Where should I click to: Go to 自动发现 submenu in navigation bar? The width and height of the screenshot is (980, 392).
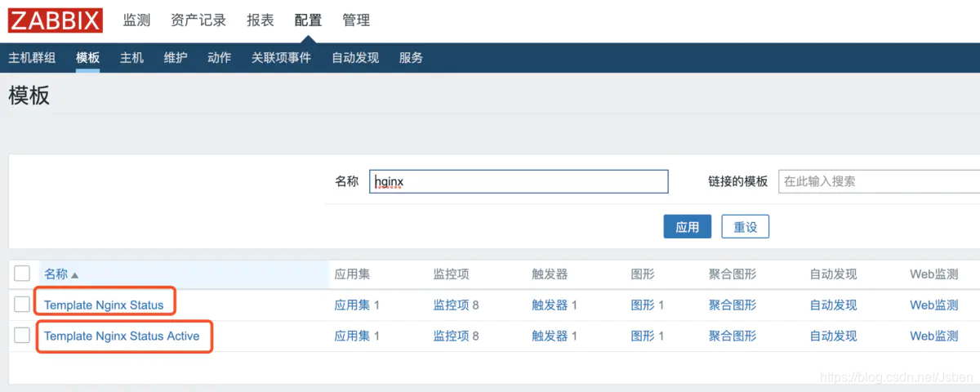(x=355, y=58)
